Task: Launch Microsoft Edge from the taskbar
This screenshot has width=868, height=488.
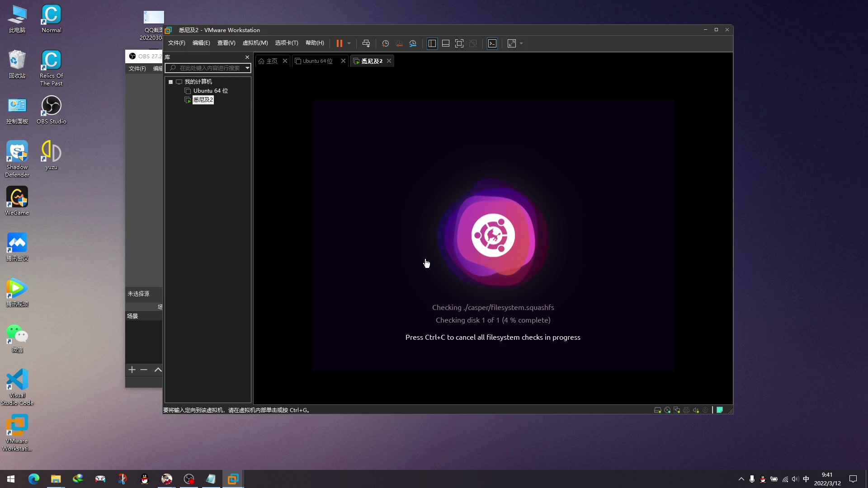Action: pyautogui.click(x=34, y=479)
